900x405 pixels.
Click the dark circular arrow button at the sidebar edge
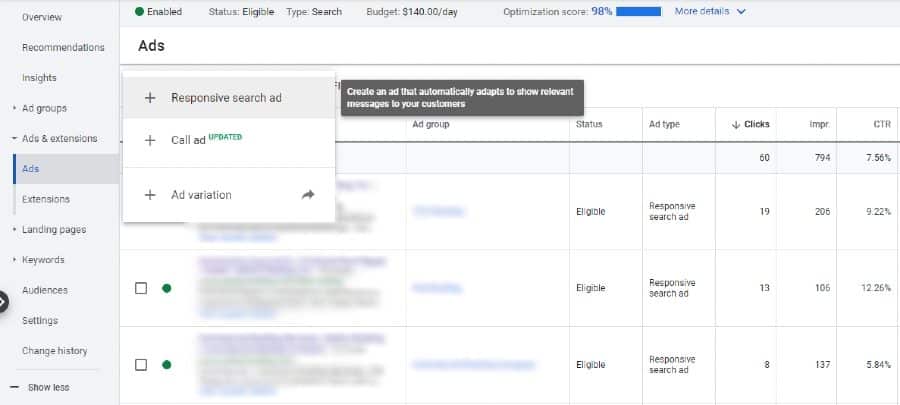[2, 302]
